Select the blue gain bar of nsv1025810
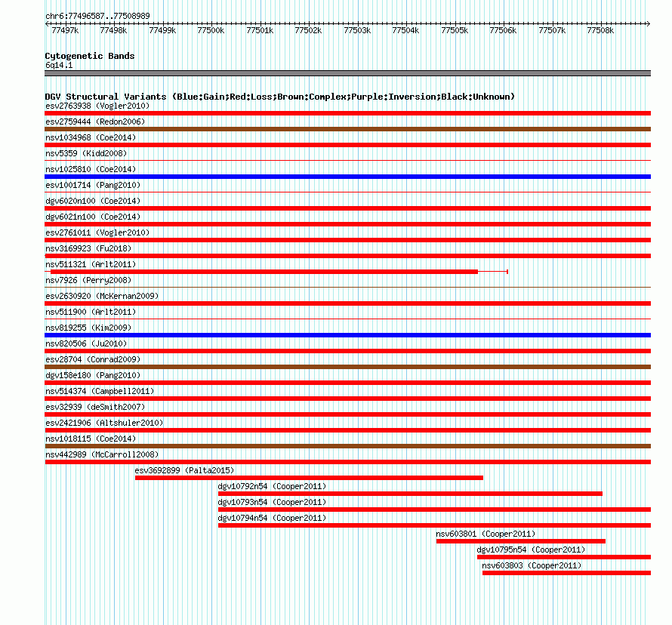This screenshot has width=672, height=625. 347,177
